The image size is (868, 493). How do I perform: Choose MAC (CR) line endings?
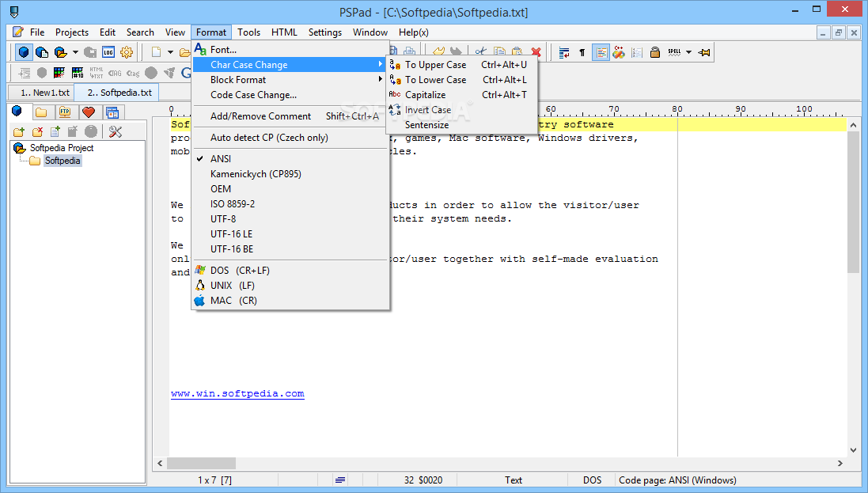pyautogui.click(x=290, y=300)
